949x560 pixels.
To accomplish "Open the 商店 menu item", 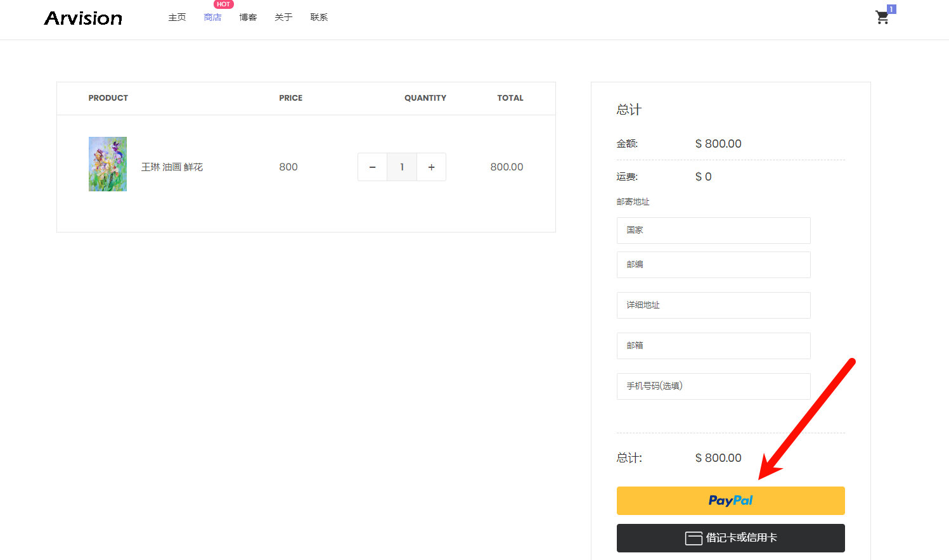I will click(x=212, y=18).
